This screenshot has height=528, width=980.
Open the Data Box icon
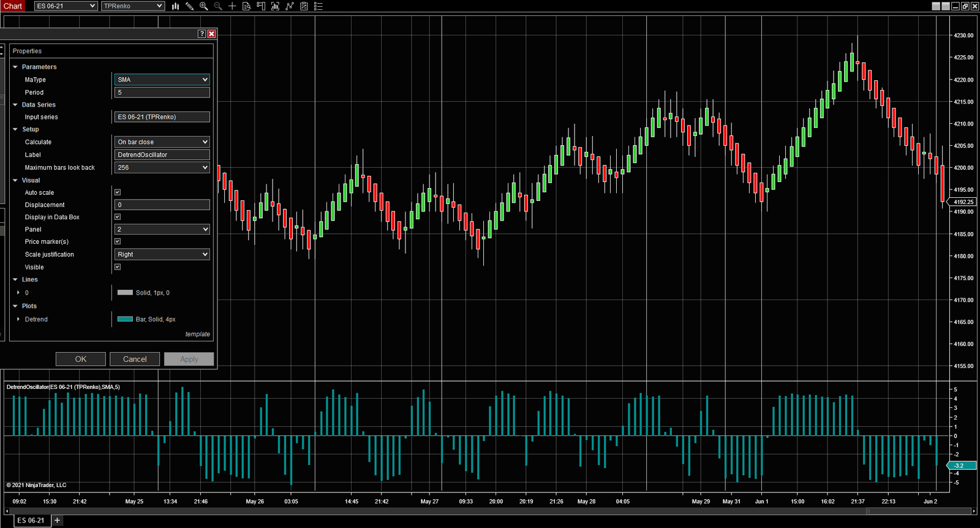click(246, 6)
